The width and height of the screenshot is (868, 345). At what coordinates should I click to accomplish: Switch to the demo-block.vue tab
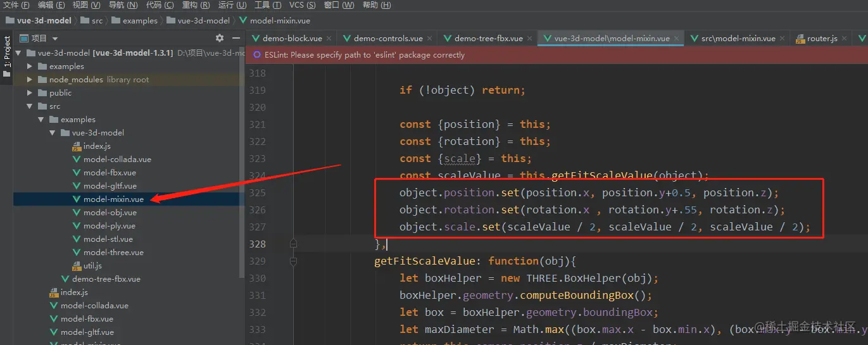pos(292,39)
